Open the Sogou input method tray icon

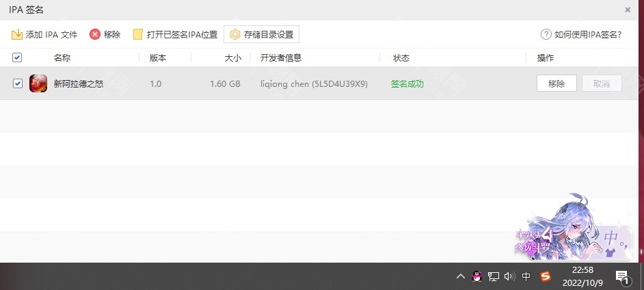coord(546,276)
